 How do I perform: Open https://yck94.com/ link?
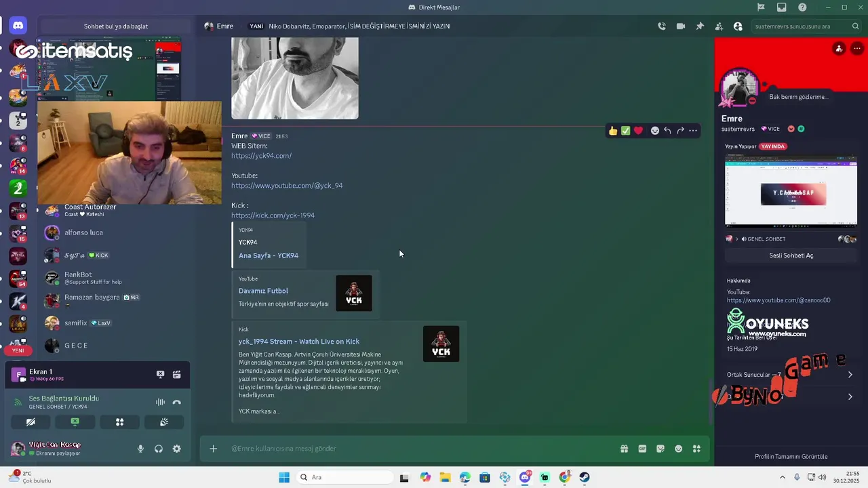tap(261, 156)
